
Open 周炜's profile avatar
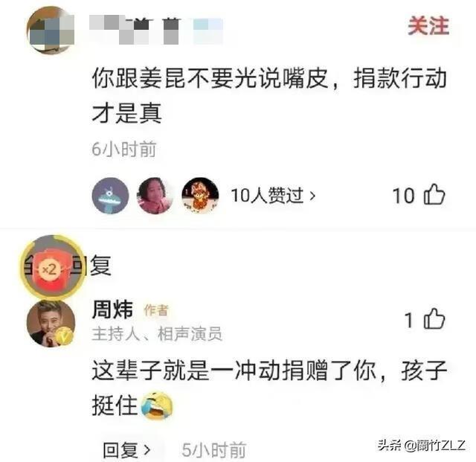pyautogui.click(x=51, y=324)
